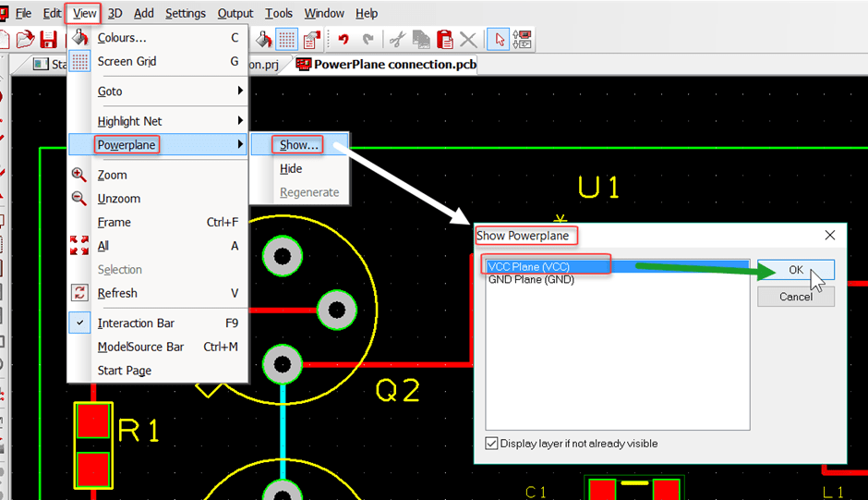Click the Save floppy disk icon
868x500 pixels.
49,40
